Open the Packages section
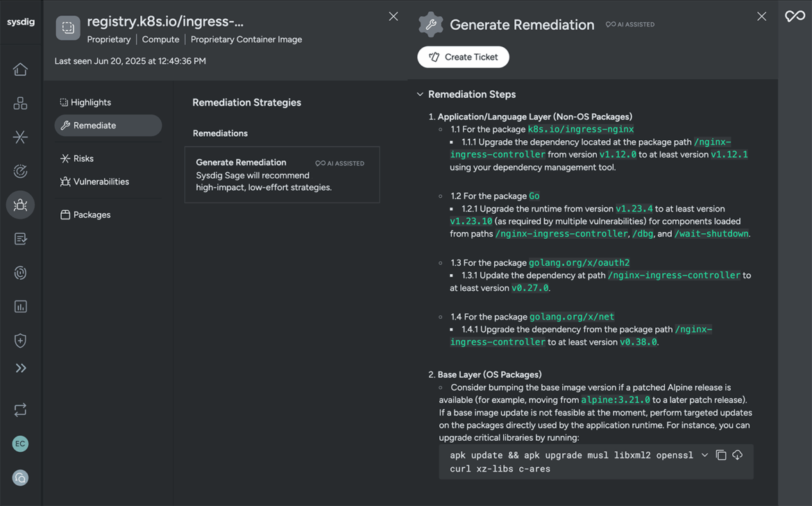Image resolution: width=812 pixels, height=506 pixels. tap(85, 215)
